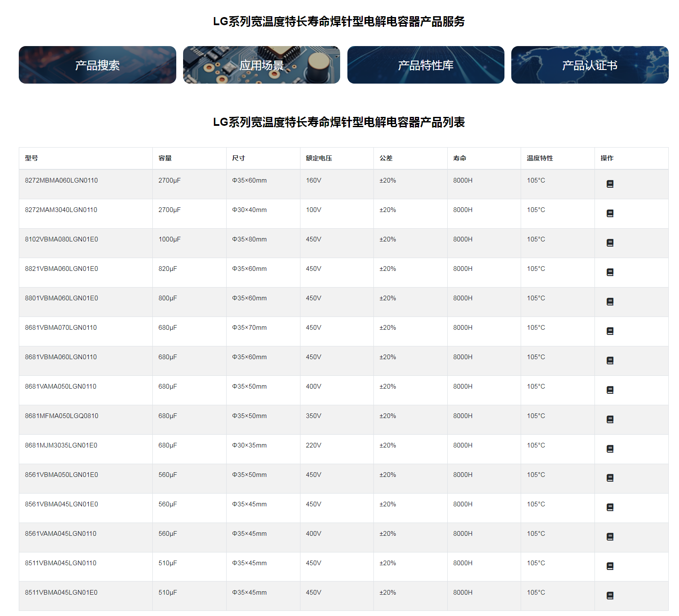This screenshot has width=679, height=616.
Task: Click the 额定电压 column header
Action: [x=319, y=158]
